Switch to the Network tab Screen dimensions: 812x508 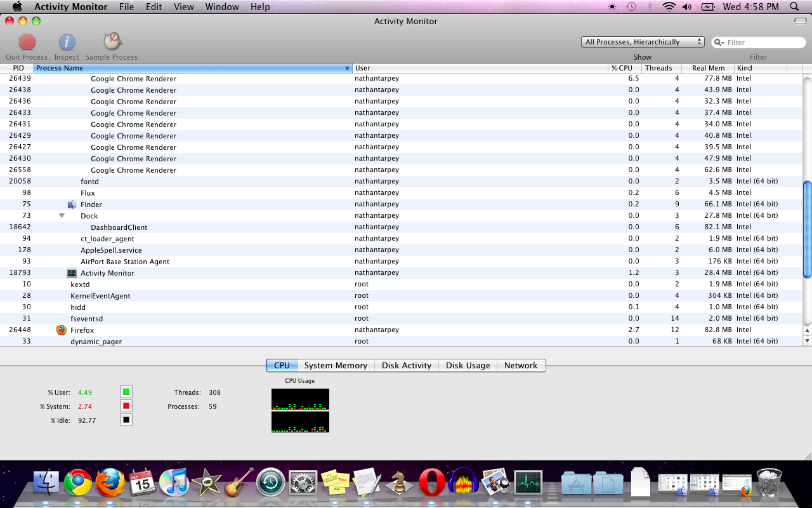[521, 366]
